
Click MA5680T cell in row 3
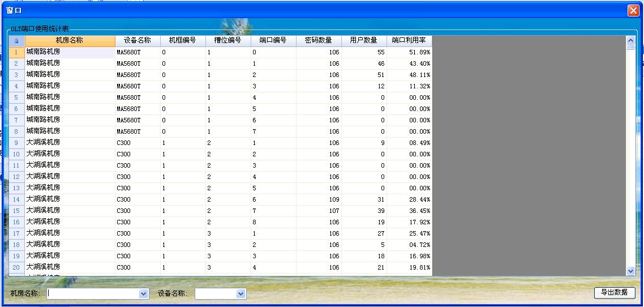(x=138, y=75)
